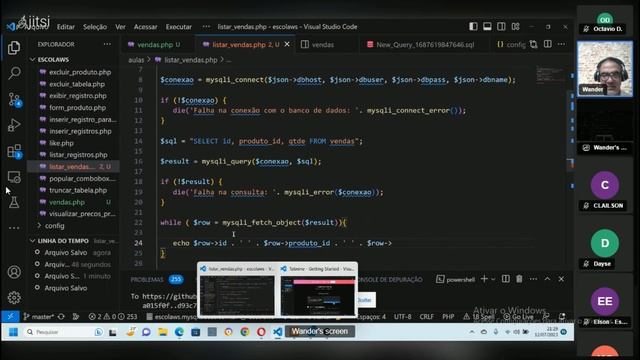Viewport: 640px width, 360px height.
Task: Expand the config folder
Action: [x=54, y=226]
